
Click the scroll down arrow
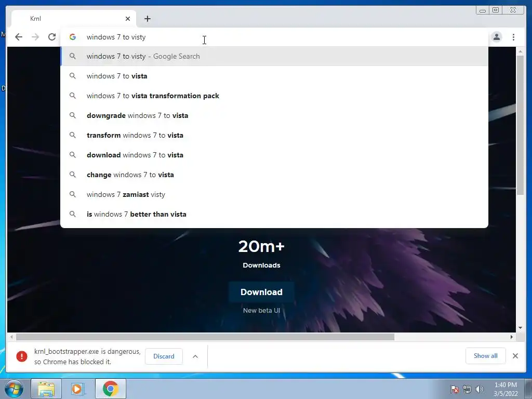point(520,328)
